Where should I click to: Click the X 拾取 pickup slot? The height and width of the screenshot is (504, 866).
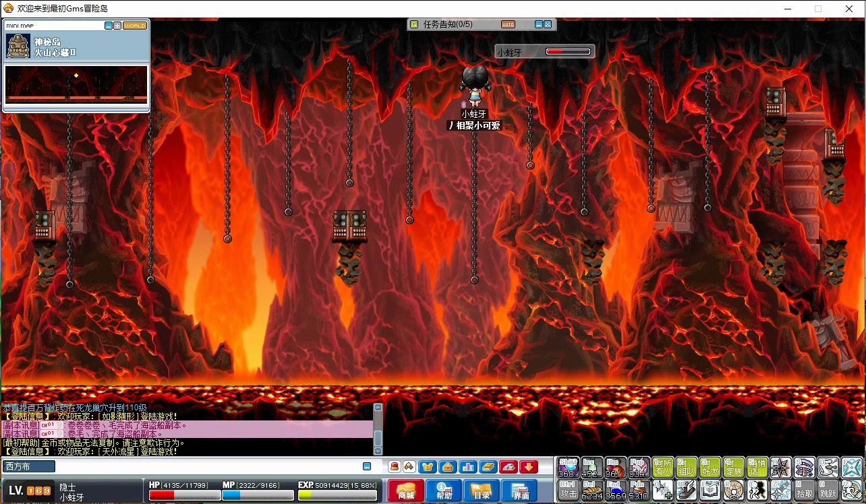tap(805, 490)
